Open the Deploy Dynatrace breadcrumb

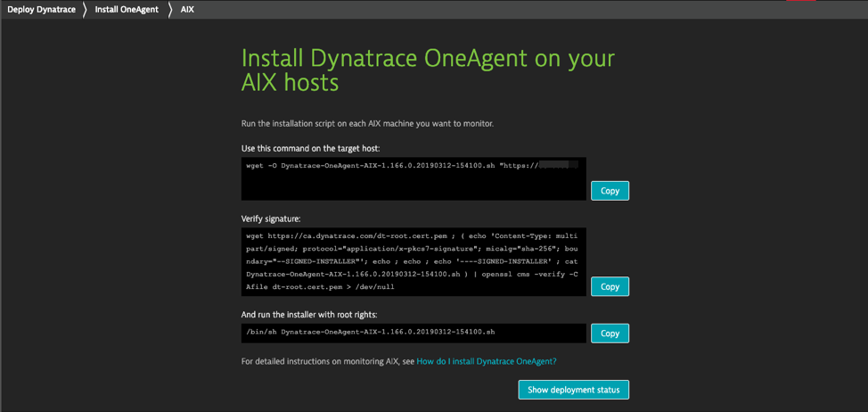(x=42, y=10)
